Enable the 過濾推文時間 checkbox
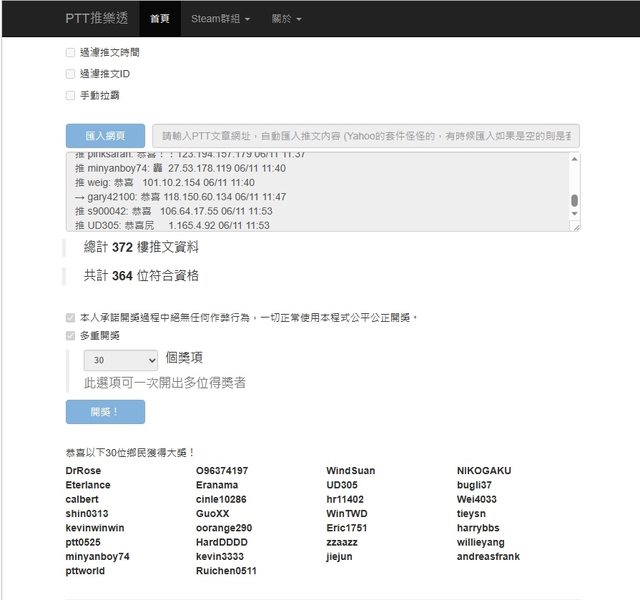 point(70,52)
